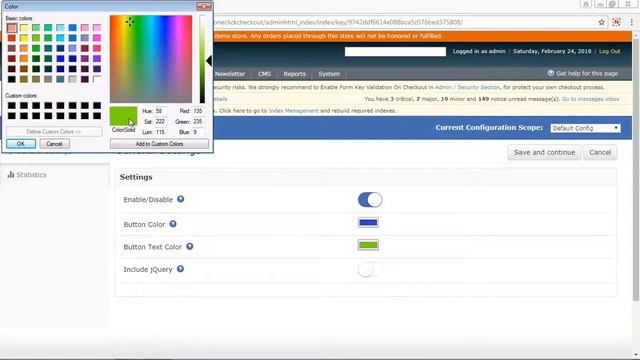Screen dimensions: 640x360
Task: Click the blue Button Color swatch
Action: tap(368, 222)
